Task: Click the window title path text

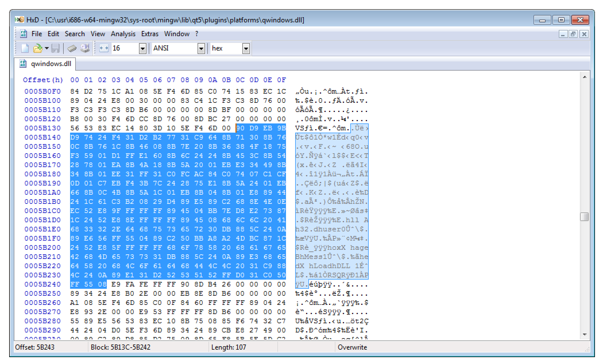Action: tap(175, 20)
